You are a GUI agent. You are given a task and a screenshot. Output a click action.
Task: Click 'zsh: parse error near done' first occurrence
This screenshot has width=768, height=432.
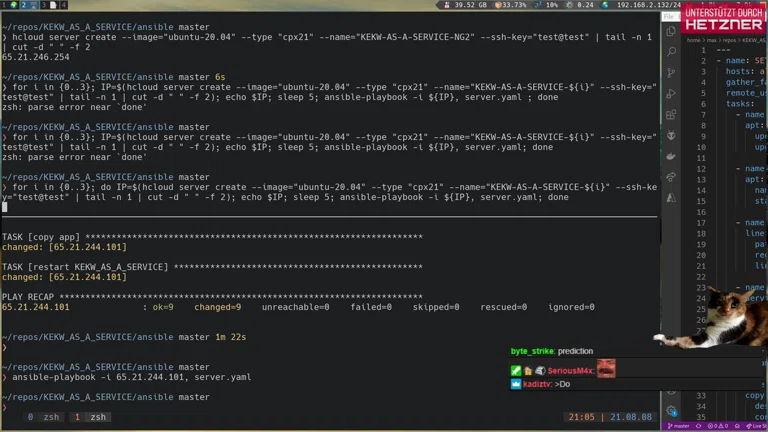point(74,107)
